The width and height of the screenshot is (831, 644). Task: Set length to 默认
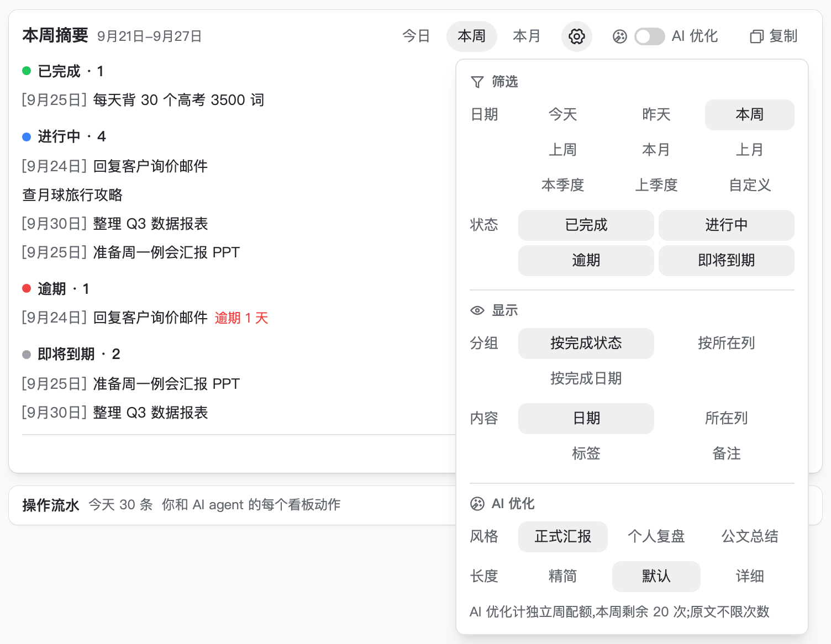pos(656,577)
